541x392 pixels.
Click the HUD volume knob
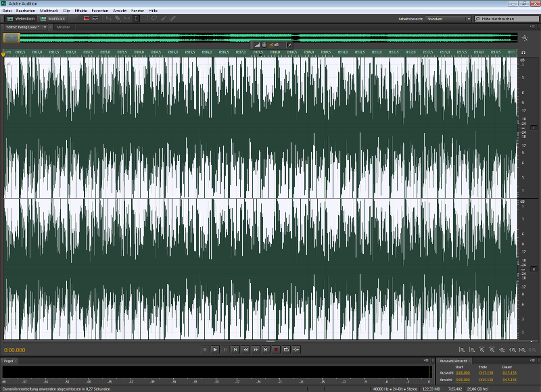point(264,45)
